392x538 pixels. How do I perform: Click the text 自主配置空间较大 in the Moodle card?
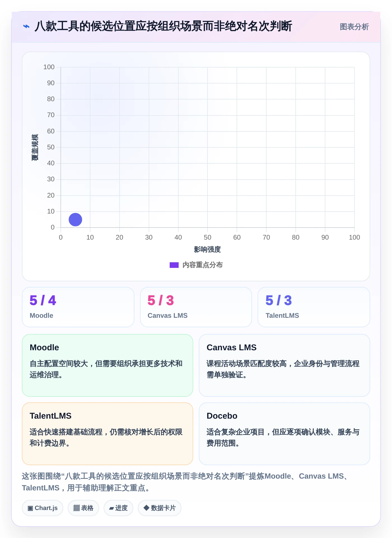59,364
